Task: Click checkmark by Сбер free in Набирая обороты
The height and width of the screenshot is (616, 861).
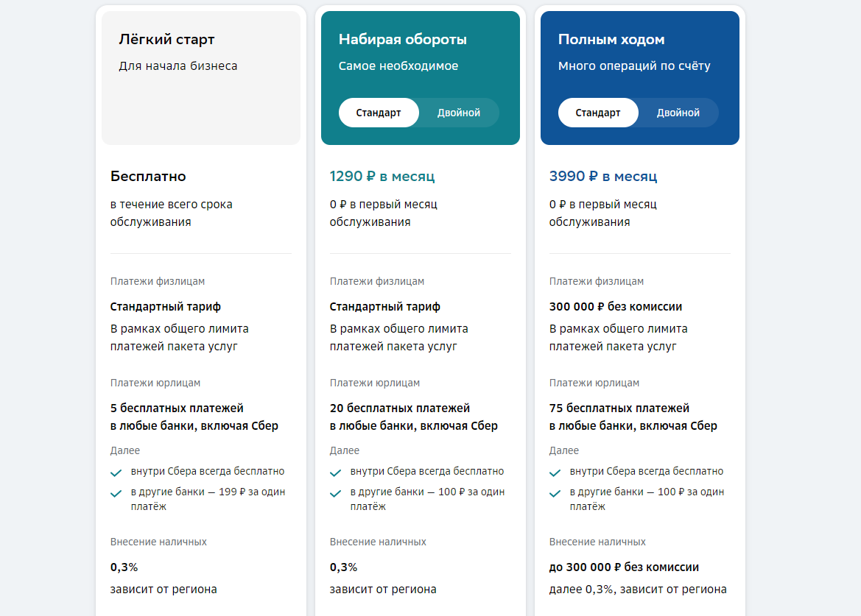Action: 335,472
